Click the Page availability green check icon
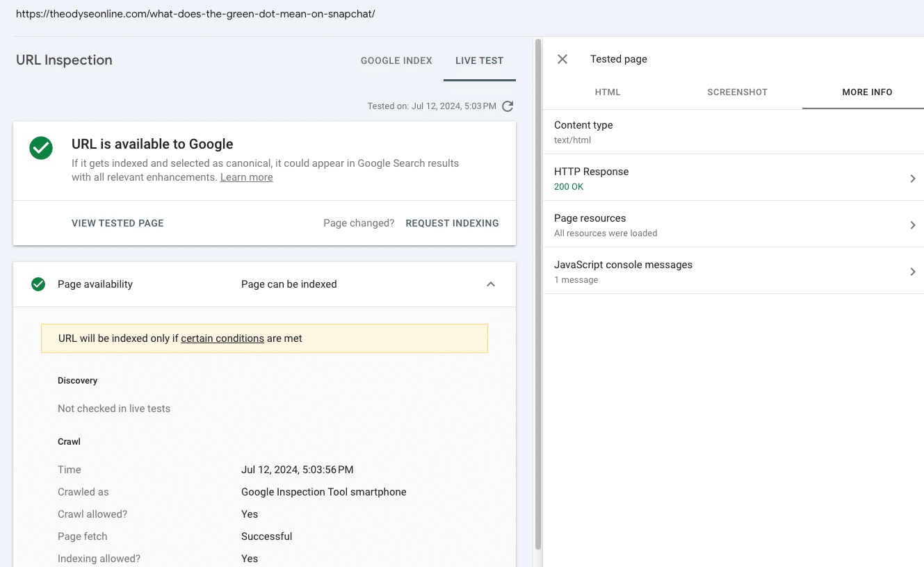Image resolution: width=924 pixels, height=567 pixels. tap(38, 284)
